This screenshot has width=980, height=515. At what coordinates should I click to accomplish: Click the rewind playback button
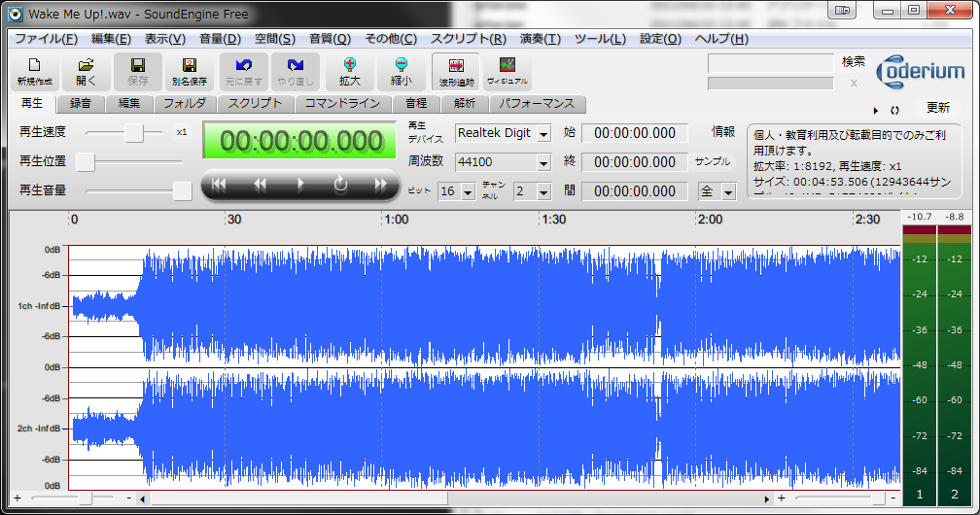tap(260, 185)
